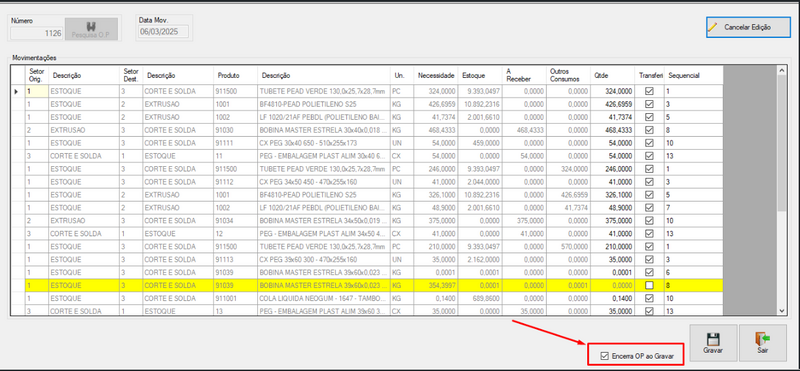The image size is (800, 371).
Task: Select cell PEG - EMBALAGEM PLAST ALIM 30x40
Action: 324,156
